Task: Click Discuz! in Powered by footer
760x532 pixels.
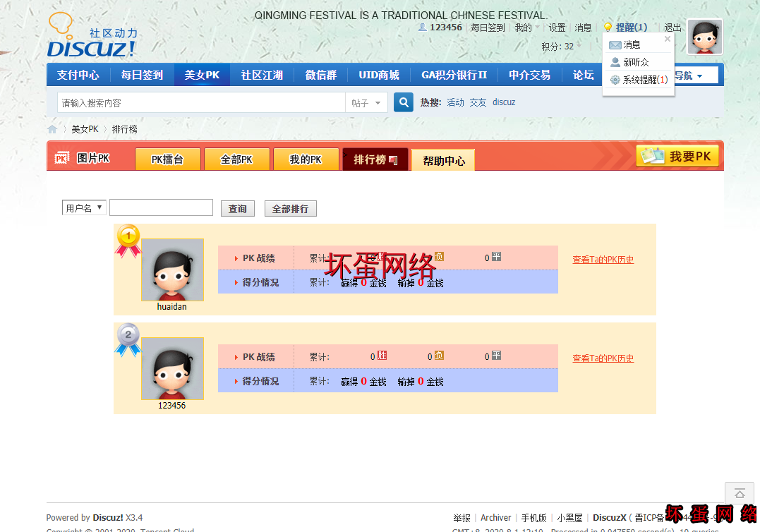Action: pos(108,518)
